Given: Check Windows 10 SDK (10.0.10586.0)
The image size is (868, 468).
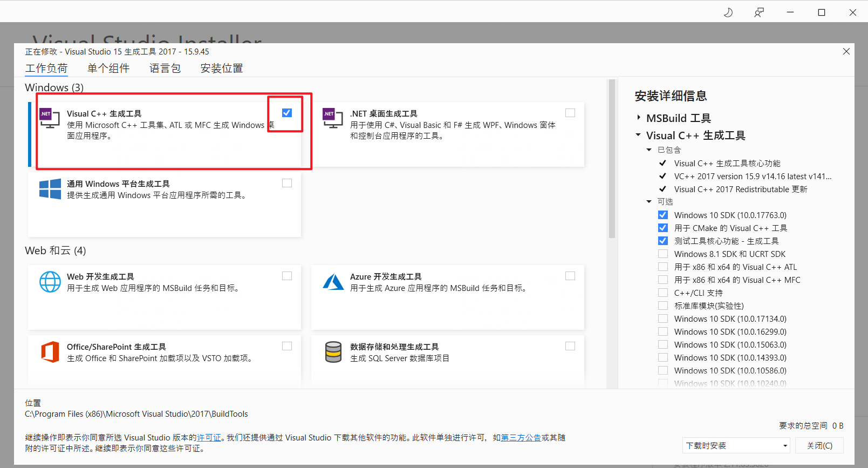Looking at the screenshot, I should (663, 370).
